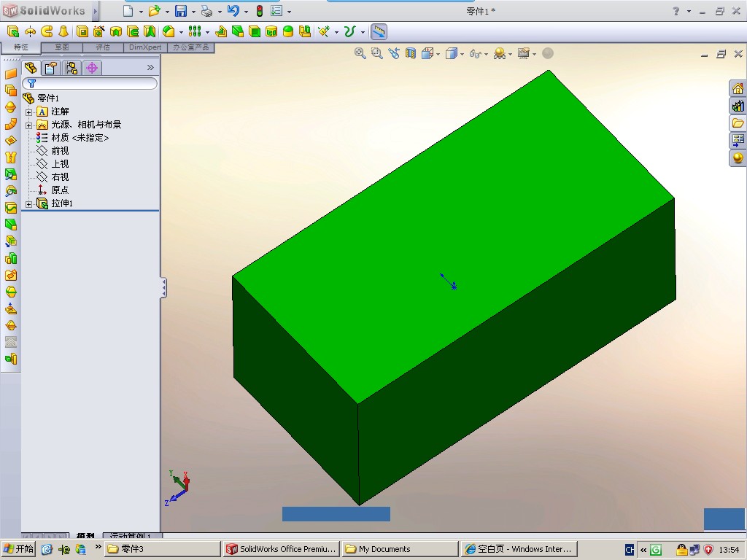This screenshot has height=560, width=747.
Task: Switch to the 草图 tab
Action: click(62, 47)
